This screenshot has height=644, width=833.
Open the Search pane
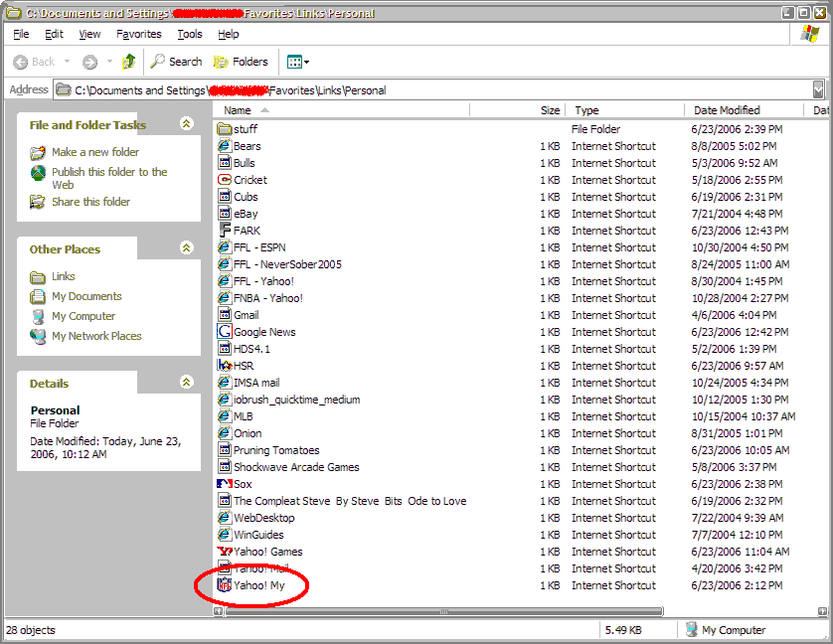click(176, 62)
